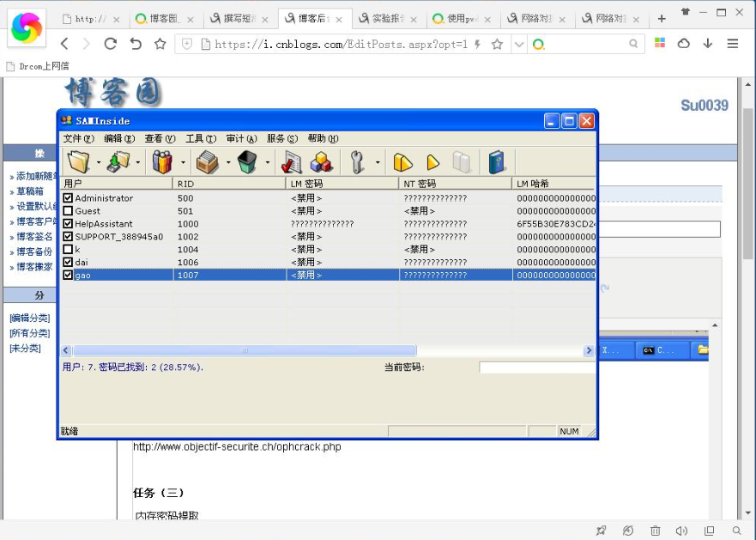The height and width of the screenshot is (540, 756).
Task: Click the [未分类] link
Action: tap(25, 348)
